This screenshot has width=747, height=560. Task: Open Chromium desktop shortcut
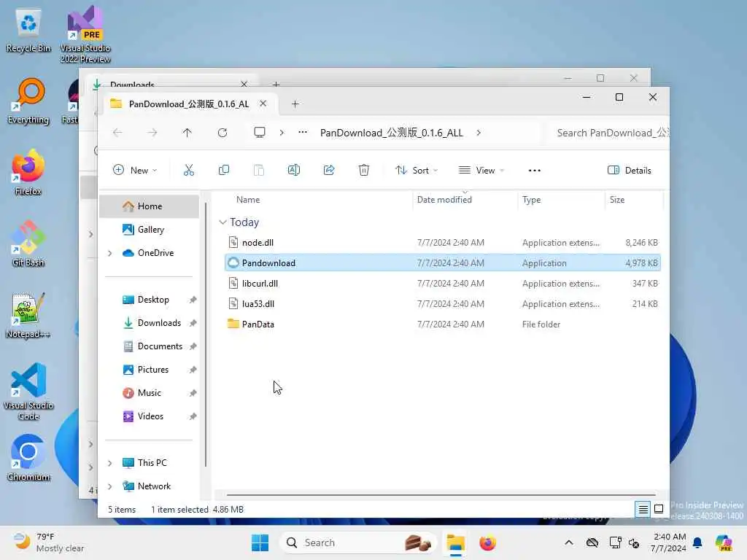28,458
